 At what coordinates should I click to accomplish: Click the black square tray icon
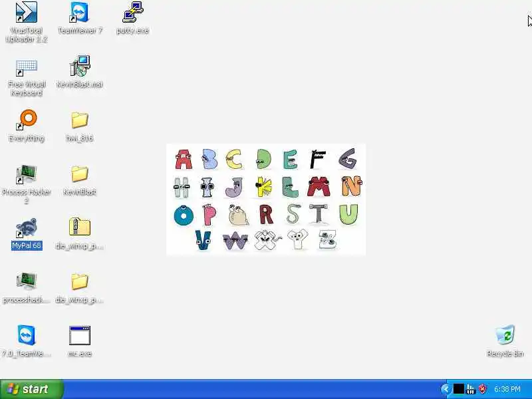coord(458,389)
